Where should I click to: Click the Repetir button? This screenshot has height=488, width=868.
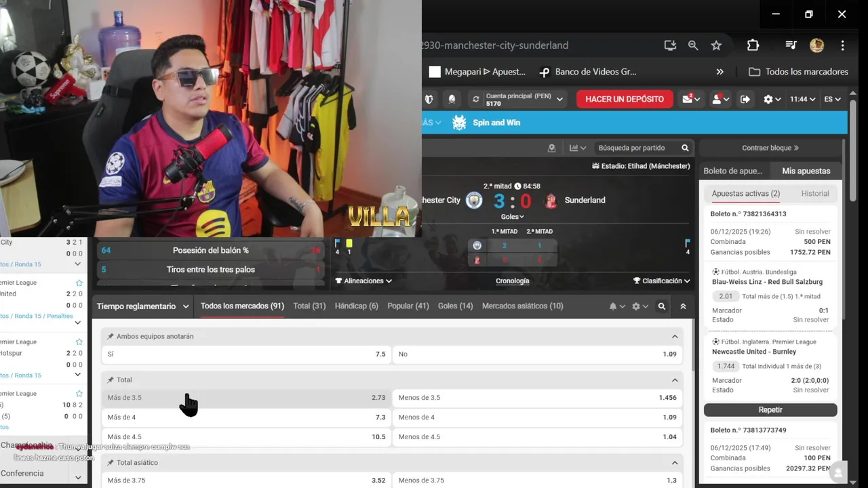pos(770,410)
